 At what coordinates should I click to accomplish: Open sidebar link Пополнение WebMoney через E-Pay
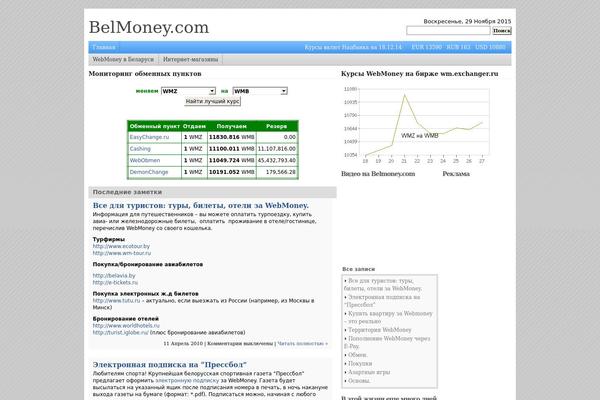click(x=387, y=342)
